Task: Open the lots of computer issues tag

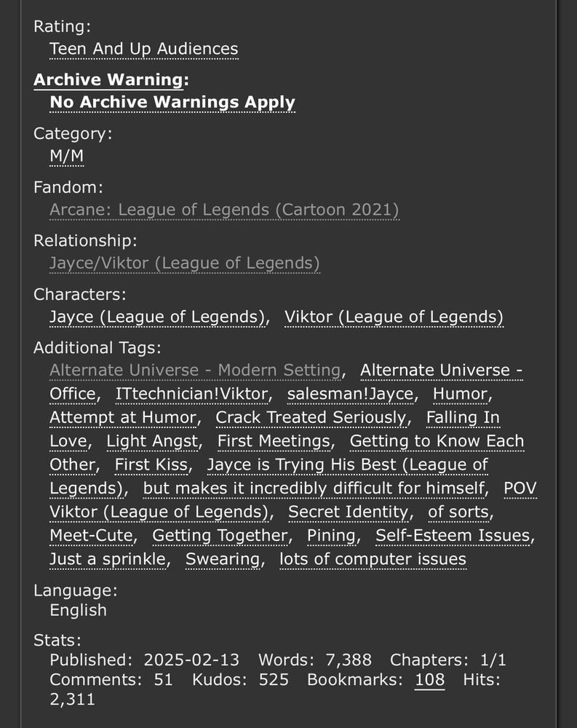Action: (373, 559)
